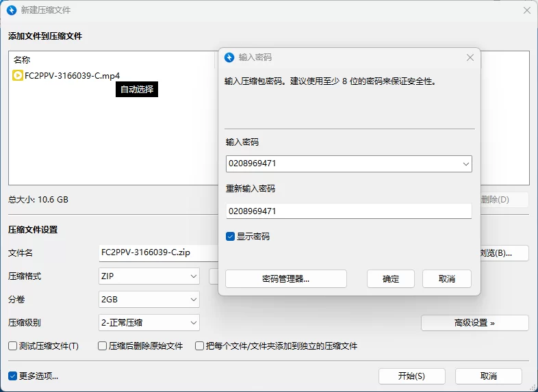Viewport: 538px width, 392px height.
Task: Enable 测试压缩文件(T) checkbox
Action: tap(13, 346)
